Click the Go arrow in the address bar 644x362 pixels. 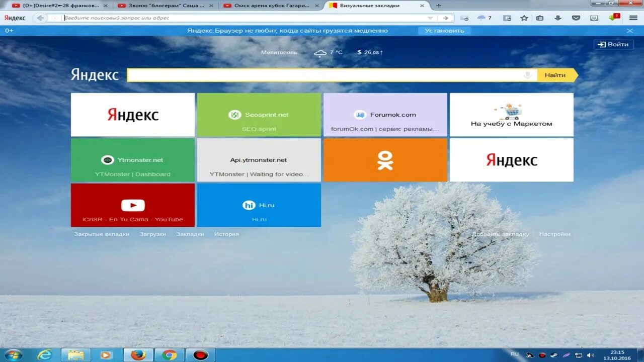(445, 18)
